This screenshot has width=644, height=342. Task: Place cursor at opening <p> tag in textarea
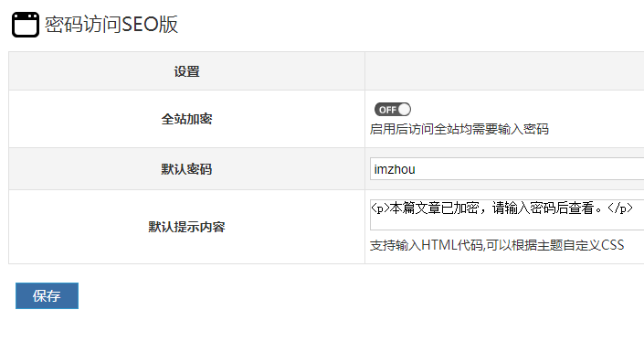(380, 208)
